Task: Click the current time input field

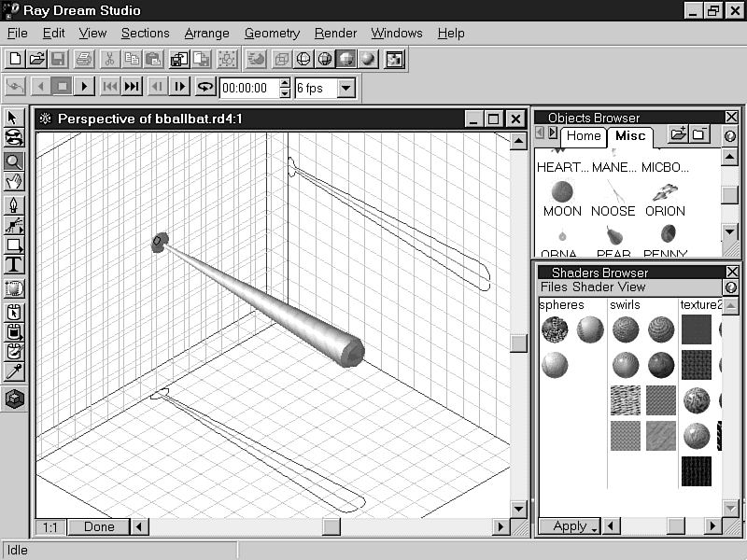Action: click(x=247, y=89)
